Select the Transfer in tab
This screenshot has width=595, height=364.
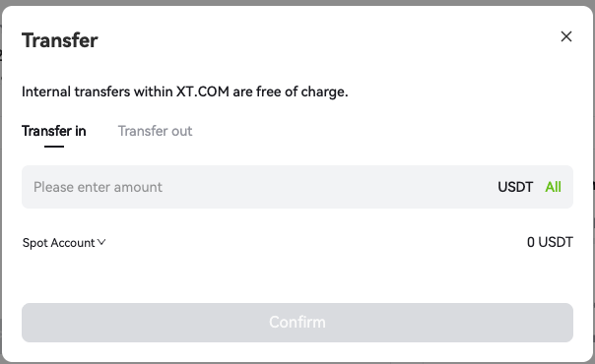click(x=54, y=131)
